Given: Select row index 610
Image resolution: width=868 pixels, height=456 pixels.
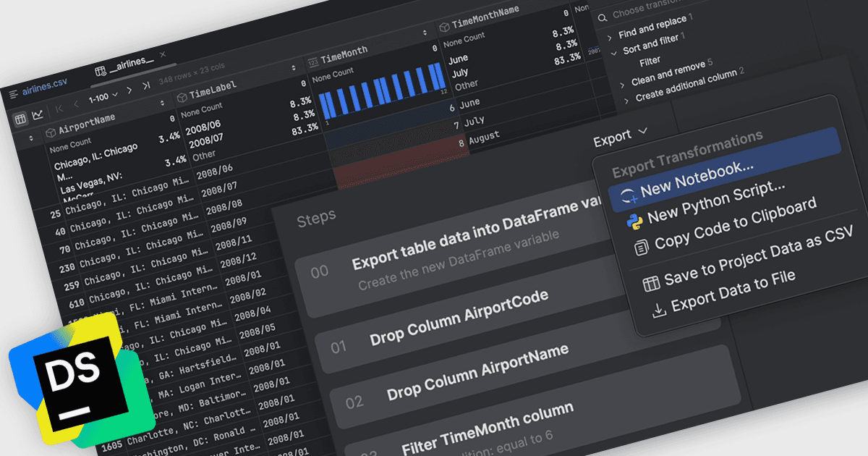Looking at the screenshot, I should (77, 303).
